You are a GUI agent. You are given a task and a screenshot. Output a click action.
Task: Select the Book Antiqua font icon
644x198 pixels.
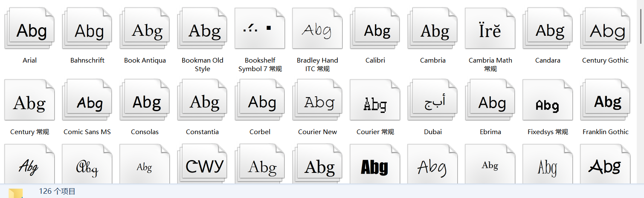[x=145, y=28]
